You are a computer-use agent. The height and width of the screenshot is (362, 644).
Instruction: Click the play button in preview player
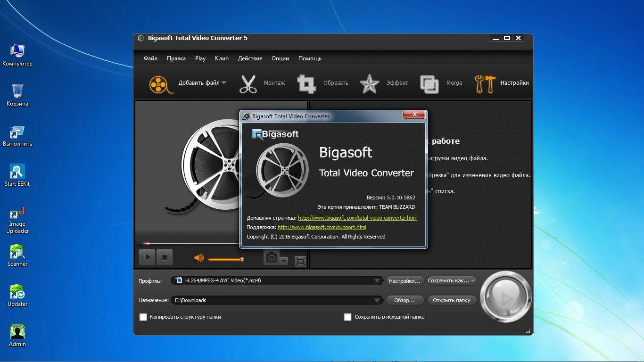pyautogui.click(x=147, y=257)
